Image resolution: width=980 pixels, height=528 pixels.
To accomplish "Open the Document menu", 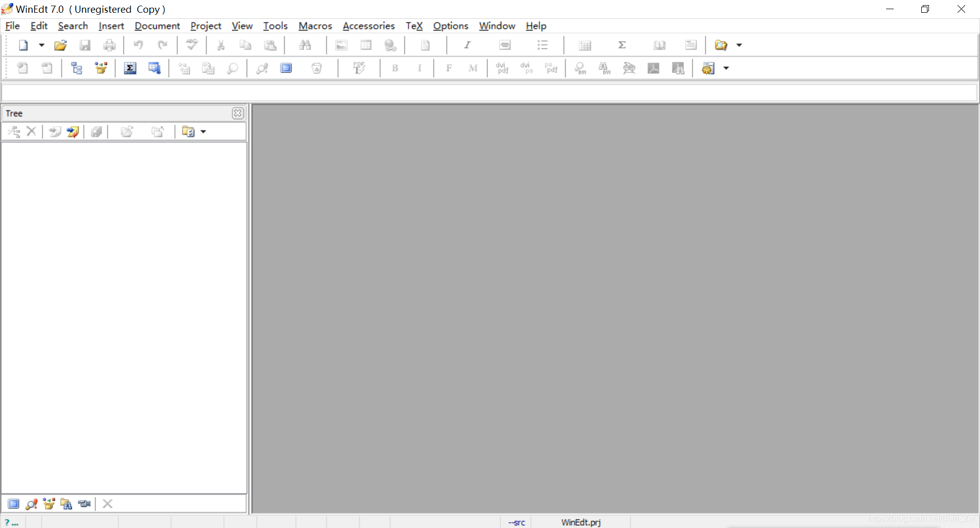I will click(157, 26).
